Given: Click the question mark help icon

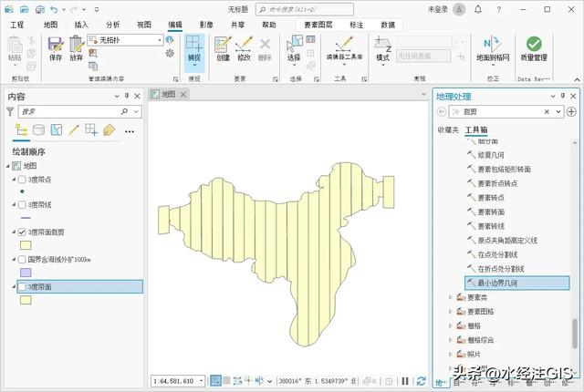Looking at the screenshot, I should pos(499,10).
